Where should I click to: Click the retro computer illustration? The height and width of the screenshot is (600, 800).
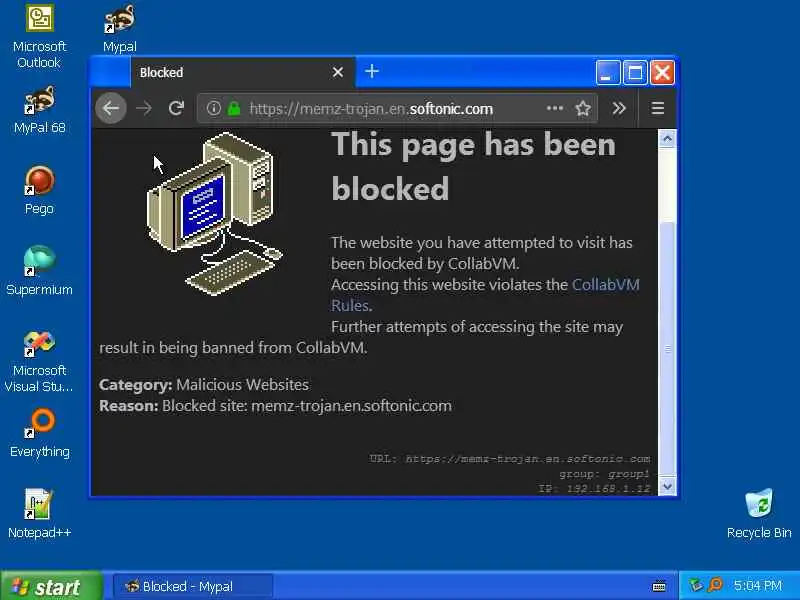pos(214,213)
